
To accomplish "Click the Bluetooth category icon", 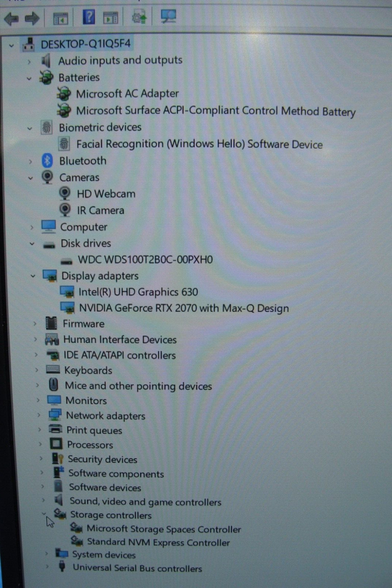I will (x=47, y=161).
